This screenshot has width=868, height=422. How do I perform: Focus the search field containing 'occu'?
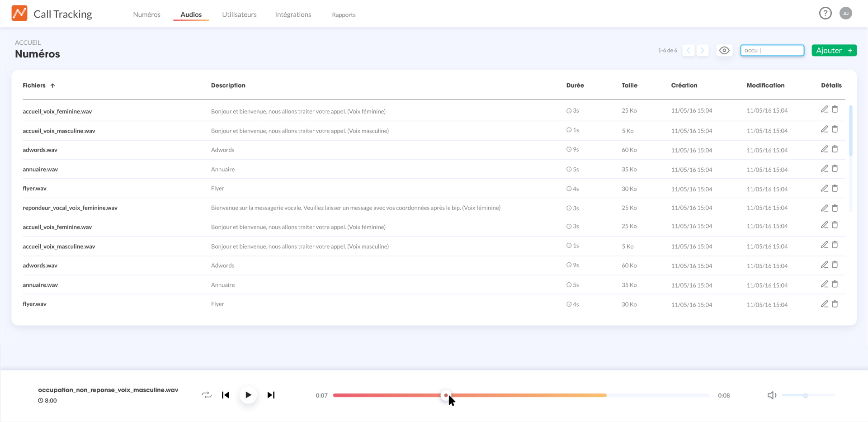pos(772,50)
